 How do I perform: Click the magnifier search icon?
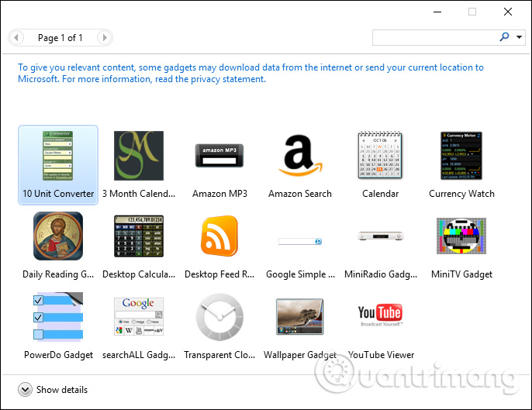point(505,36)
